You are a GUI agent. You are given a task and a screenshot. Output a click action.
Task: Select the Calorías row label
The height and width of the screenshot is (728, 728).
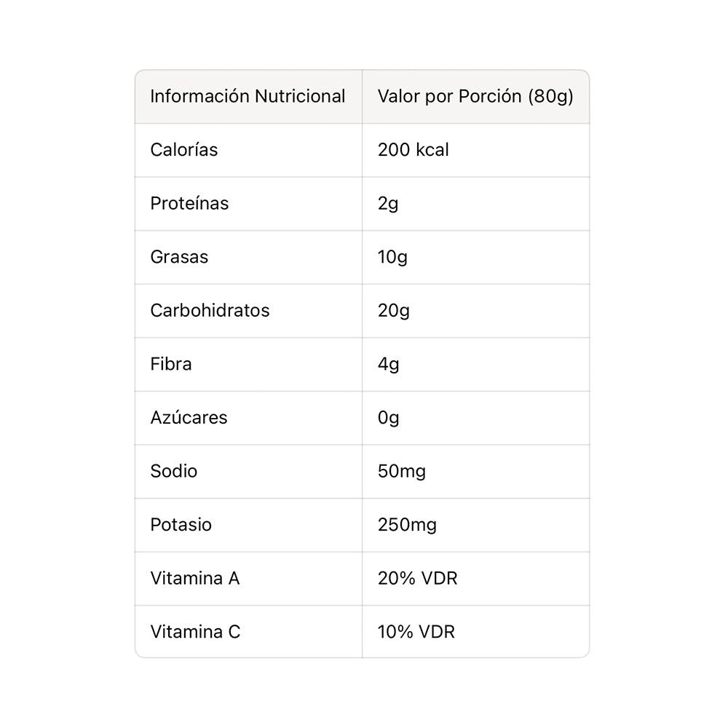coord(184,150)
